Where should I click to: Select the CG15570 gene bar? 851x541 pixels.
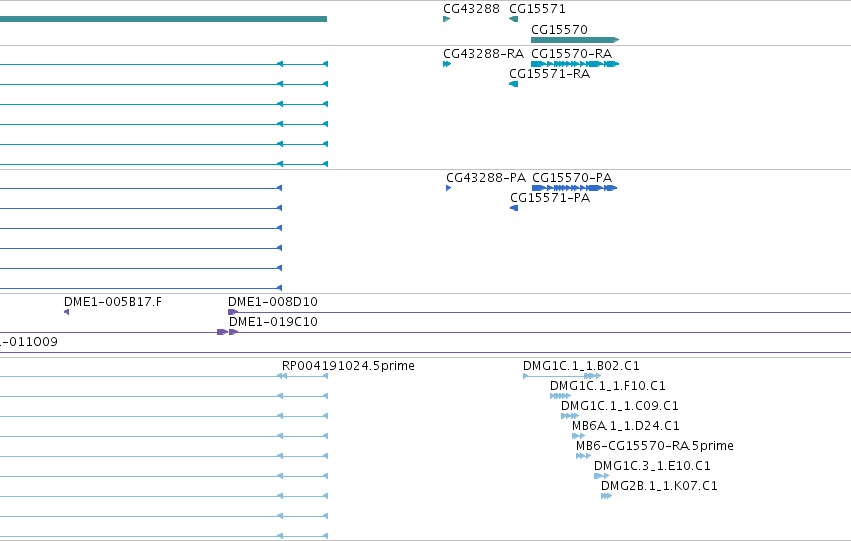575,40
